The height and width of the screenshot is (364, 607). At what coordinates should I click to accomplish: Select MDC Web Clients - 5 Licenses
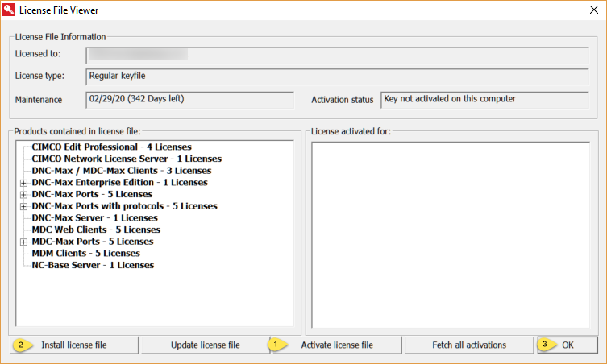pos(96,230)
